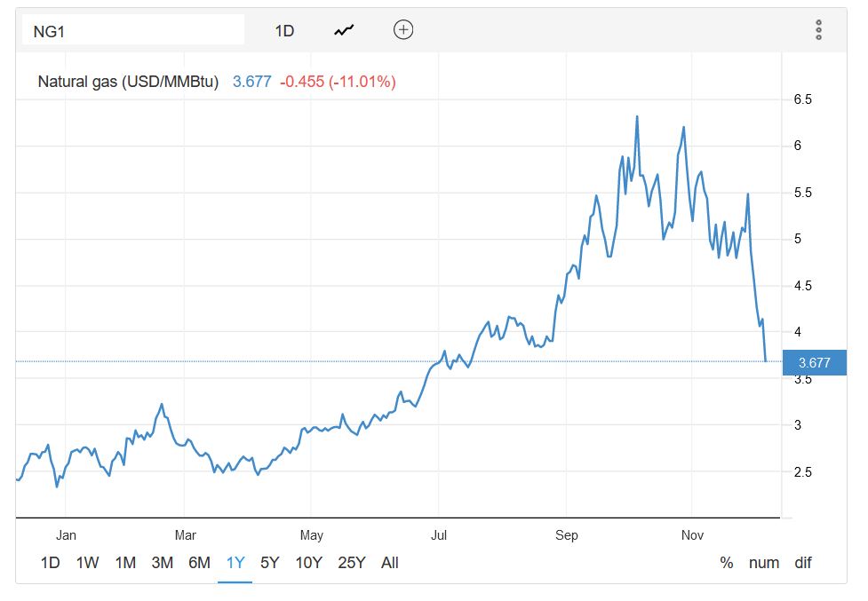This screenshot has height=601, width=868.
Task: Click the Natural gas (USD/MMBtu) label
Action: pos(127,81)
